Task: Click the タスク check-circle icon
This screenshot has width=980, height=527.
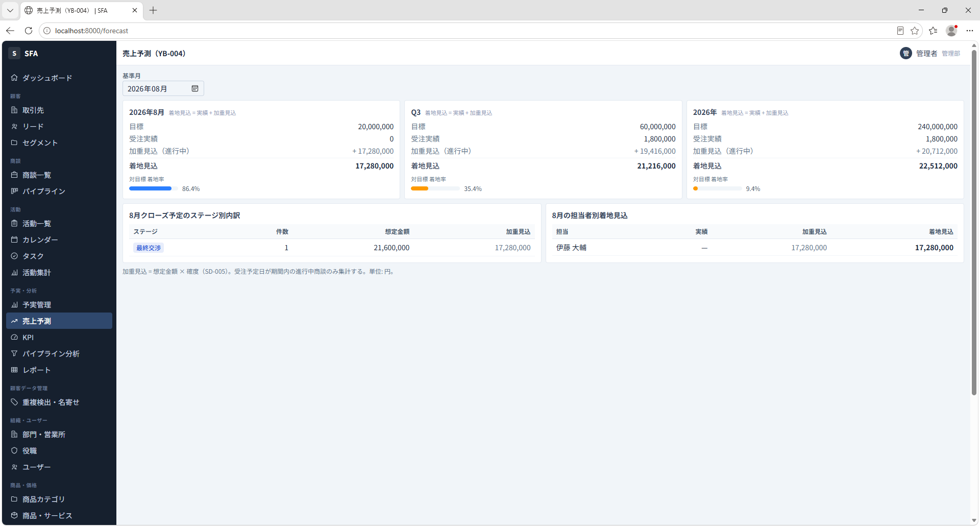Action: coord(14,256)
